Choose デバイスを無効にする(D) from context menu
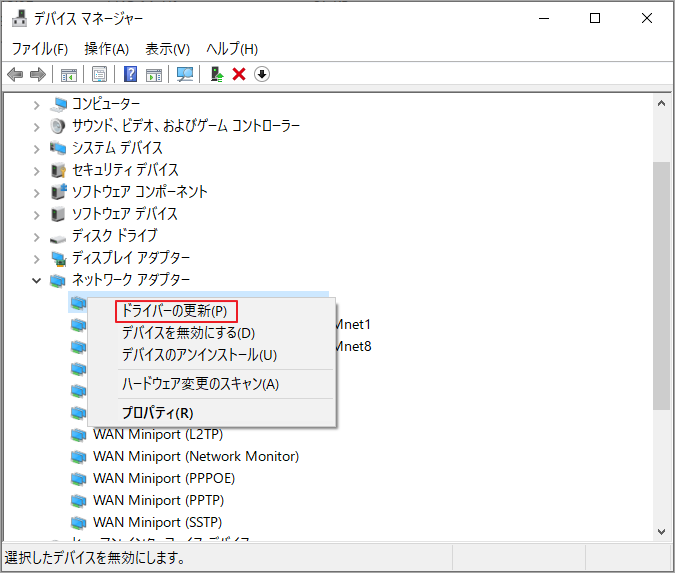 click(x=188, y=333)
